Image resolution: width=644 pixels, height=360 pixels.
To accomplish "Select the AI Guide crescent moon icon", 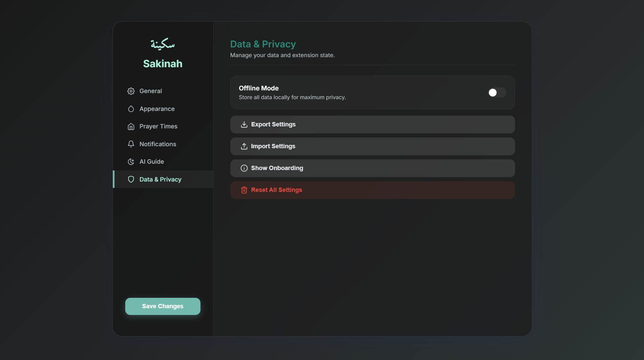I will pos(131,162).
